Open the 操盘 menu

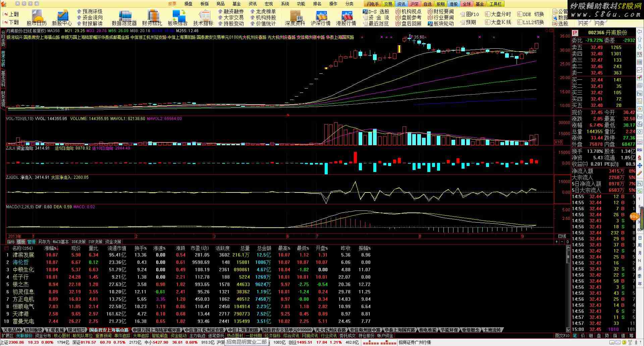(x=188, y=4)
